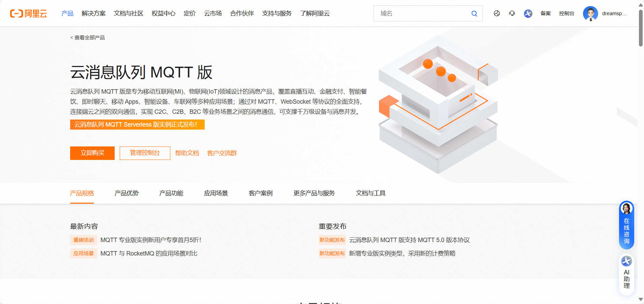Click the 应用场景 tag under 最新内容

pos(84,254)
